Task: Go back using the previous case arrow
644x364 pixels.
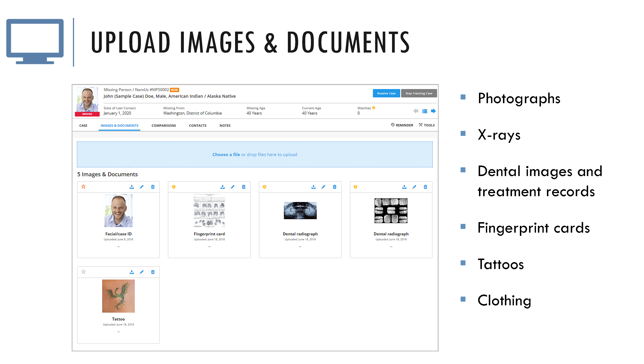Action: [x=416, y=111]
